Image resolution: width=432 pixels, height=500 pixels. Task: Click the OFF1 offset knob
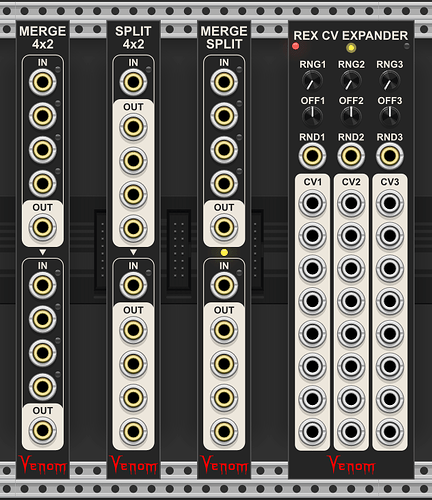pos(312,116)
